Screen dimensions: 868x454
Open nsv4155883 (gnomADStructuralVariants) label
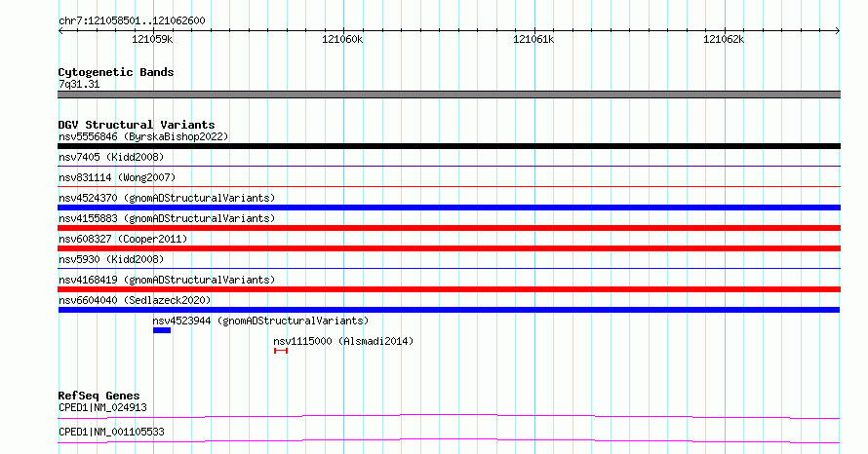pos(167,218)
